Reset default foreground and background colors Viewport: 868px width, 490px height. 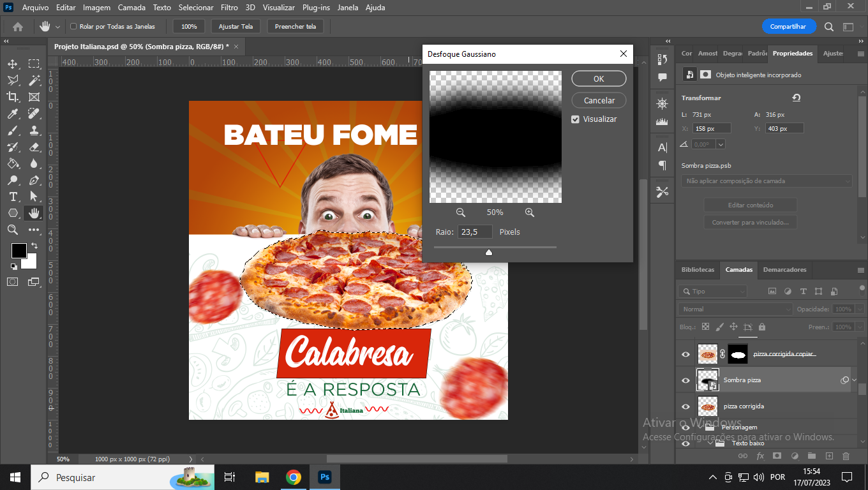[13, 266]
